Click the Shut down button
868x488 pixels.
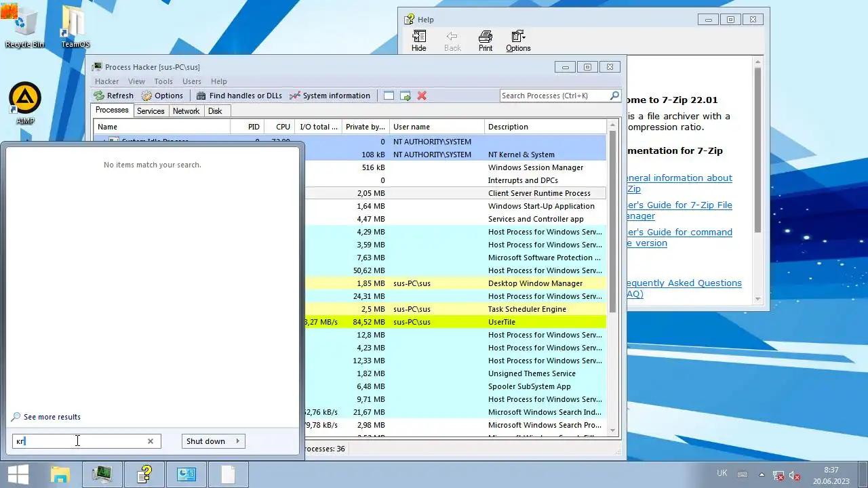pyautogui.click(x=205, y=441)
